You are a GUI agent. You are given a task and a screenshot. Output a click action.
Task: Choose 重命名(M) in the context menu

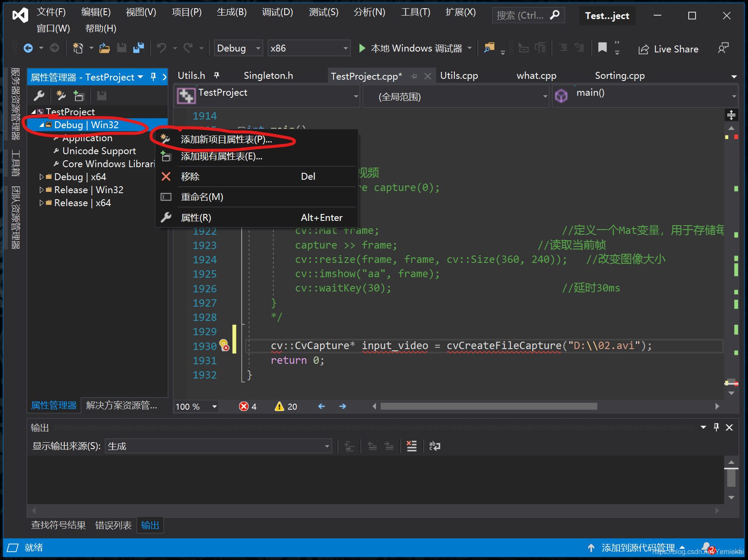tap(257, 197)
